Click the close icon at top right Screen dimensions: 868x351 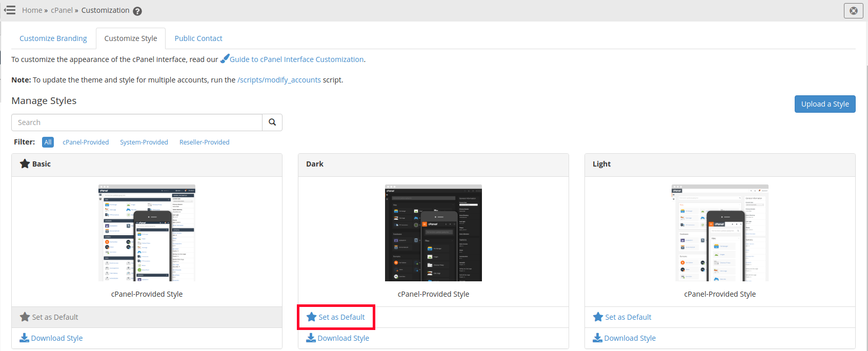tap(854, 10)
